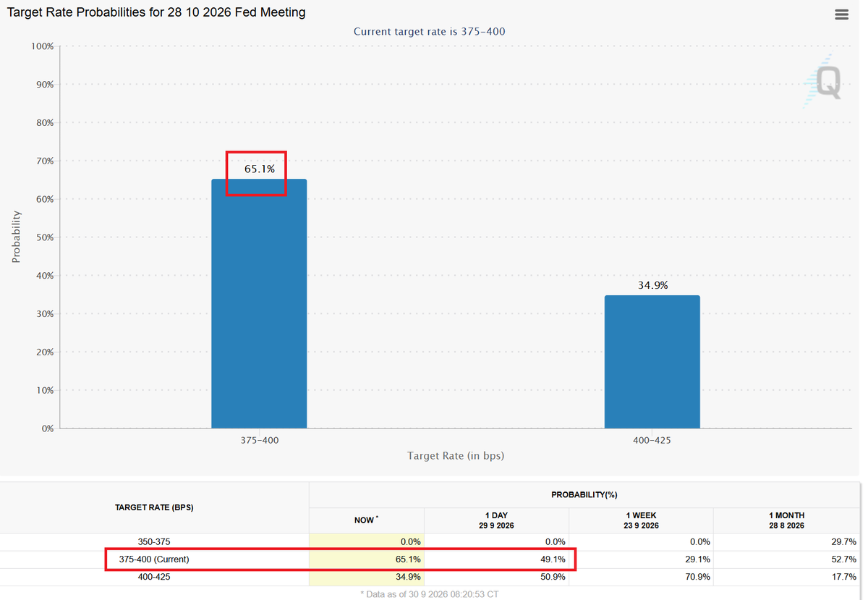Viewport: 868px width, 600px height.
Task: Select the 400-425 target rate row label
Action: coord(154,577)
